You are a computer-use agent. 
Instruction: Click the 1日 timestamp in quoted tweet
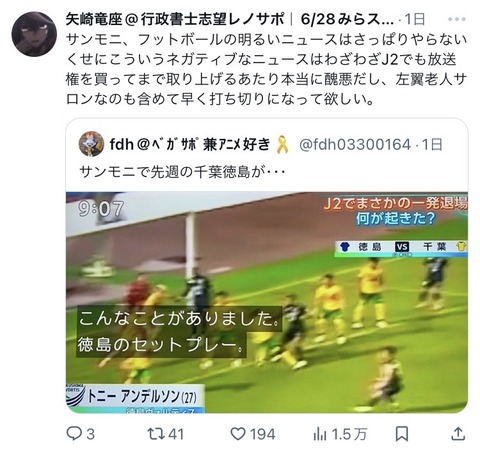(432, 145)
